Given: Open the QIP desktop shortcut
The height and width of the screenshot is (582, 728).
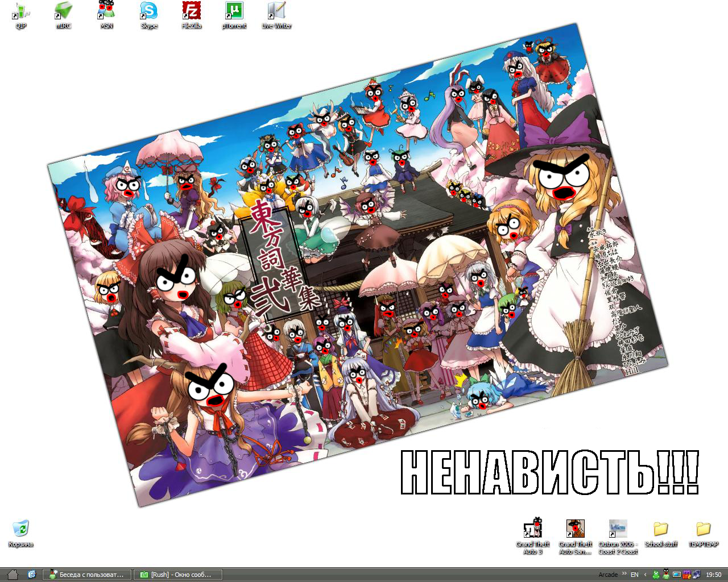Looking at the screenshot, I should coord(20,15).
